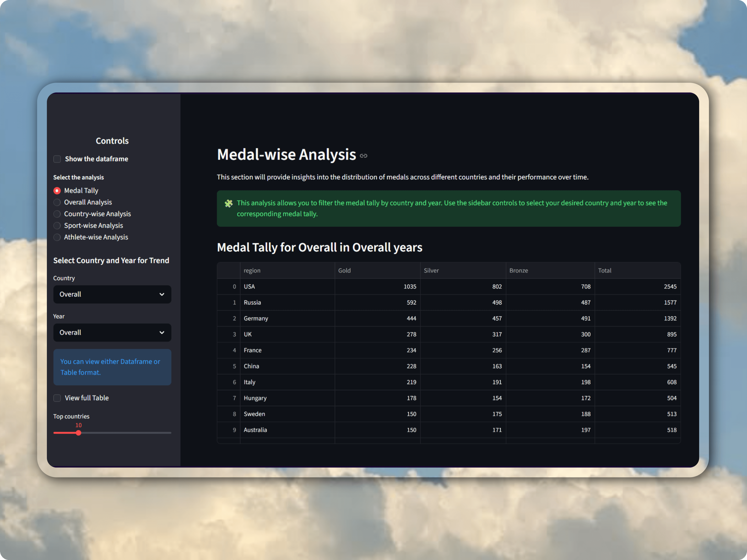The image size is (747, 560).
Task: Open the Country select box
Action: 112,294
